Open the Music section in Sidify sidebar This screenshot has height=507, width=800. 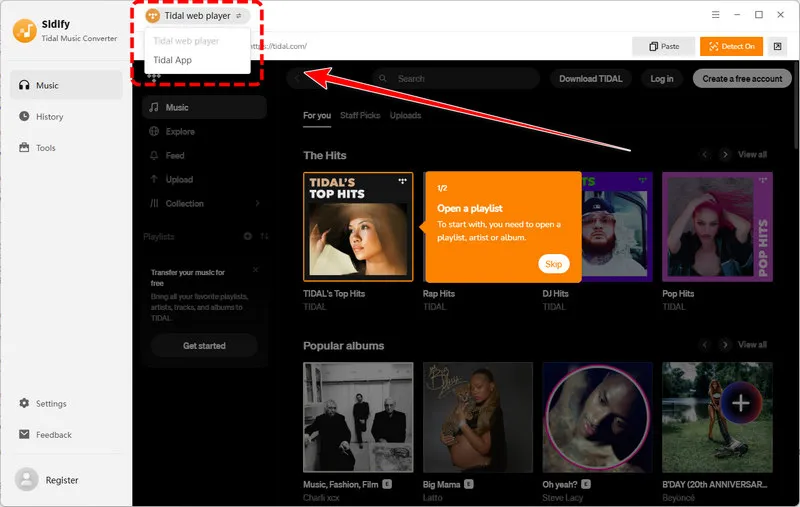(x=66, y=85)
